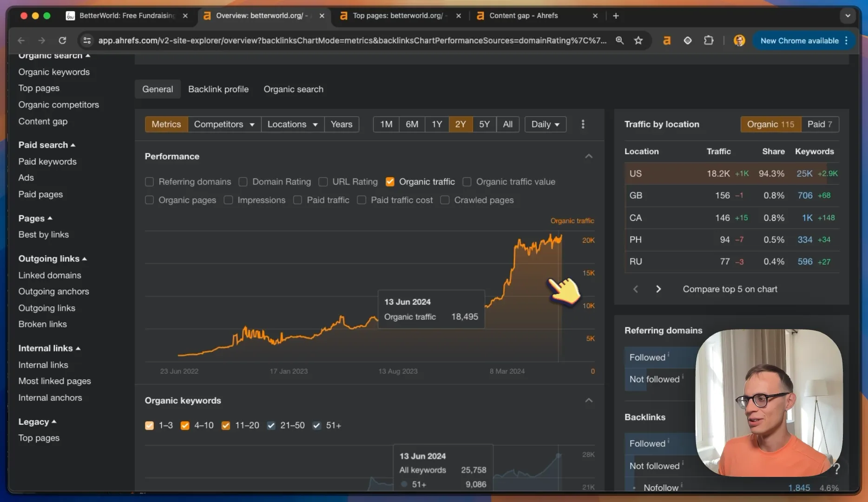Switch to the Backlink profile tab
This screenshot has width=868, height=502.
218,89
